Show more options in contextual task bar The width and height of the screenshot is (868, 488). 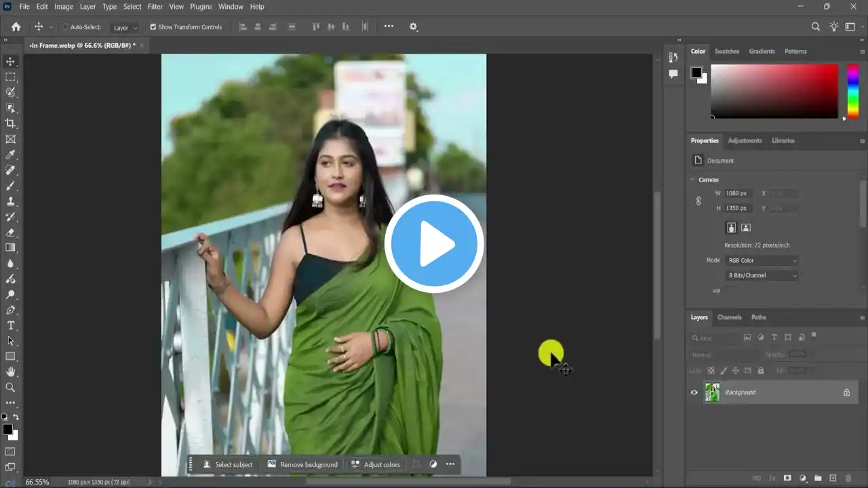[x=450, y=464]
